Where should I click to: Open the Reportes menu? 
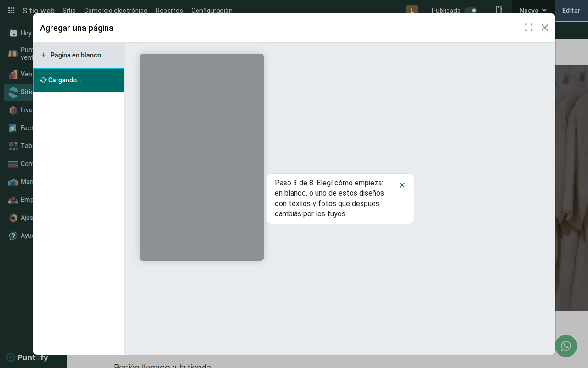point(170,11)
